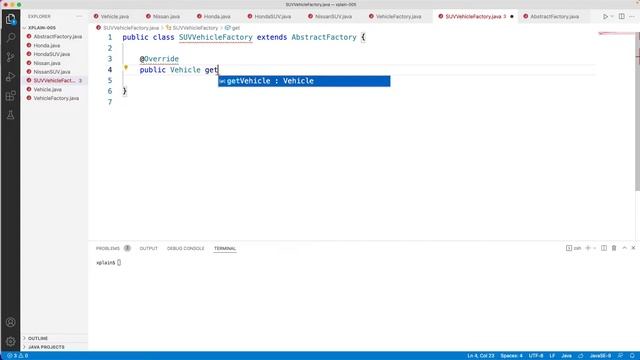Open the launch profile dropdown in terminal panel

[594, 248]
